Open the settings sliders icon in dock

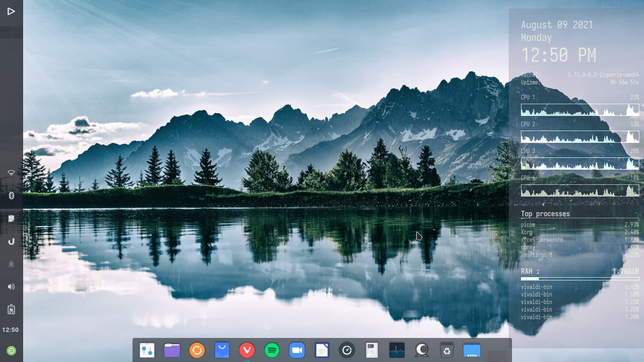(147, 350)
